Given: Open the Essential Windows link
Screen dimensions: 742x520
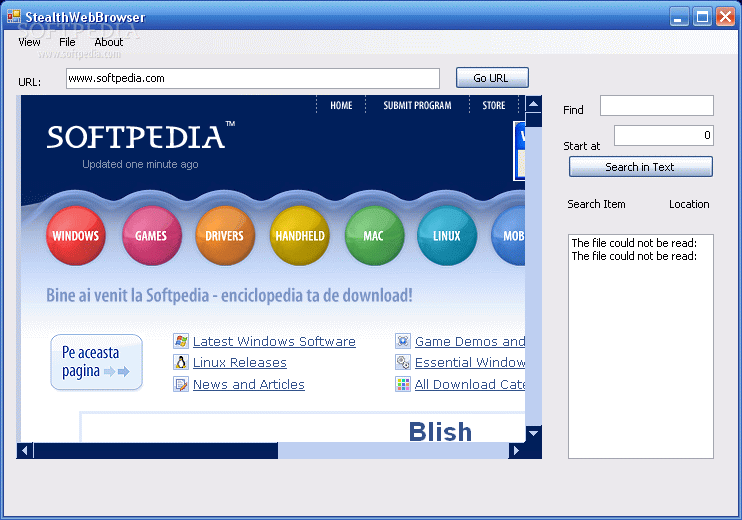Looking at the screenshot, I should (x=470, y=363).
